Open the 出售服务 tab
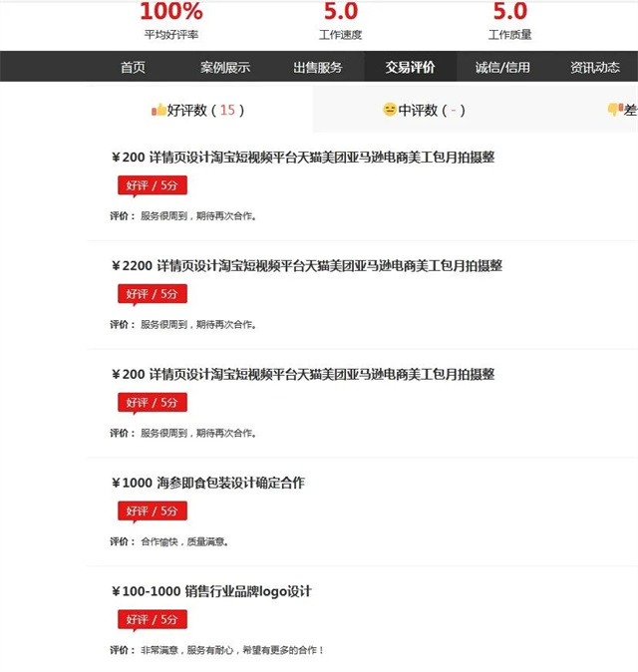The image size is (638, 672). tap(317, 67)
